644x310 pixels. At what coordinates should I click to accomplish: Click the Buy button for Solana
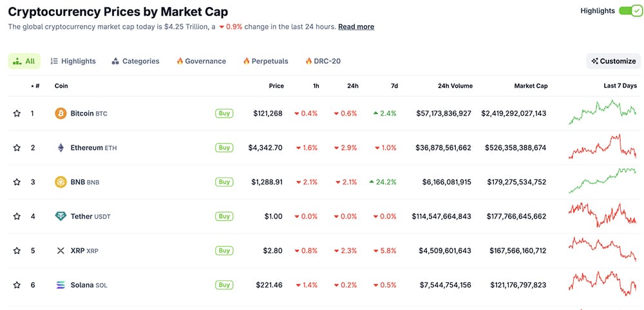[224, 285]
